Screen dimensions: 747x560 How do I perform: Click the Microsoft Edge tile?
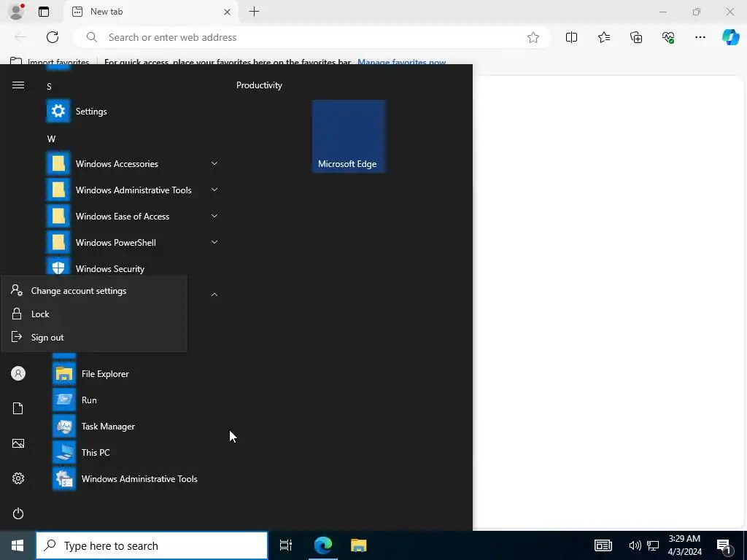coord(349,136)
